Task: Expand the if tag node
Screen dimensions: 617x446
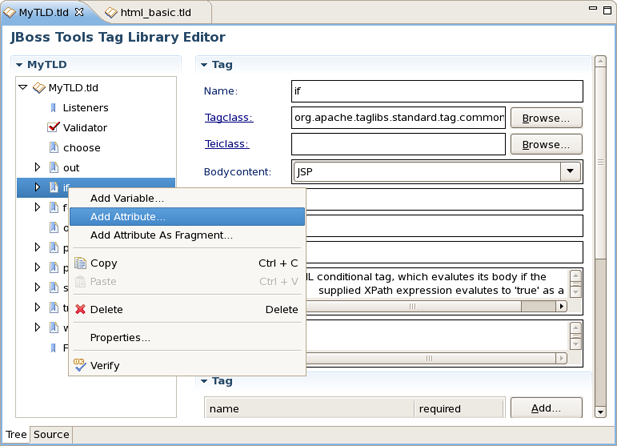Action: (x=37, y=187)
